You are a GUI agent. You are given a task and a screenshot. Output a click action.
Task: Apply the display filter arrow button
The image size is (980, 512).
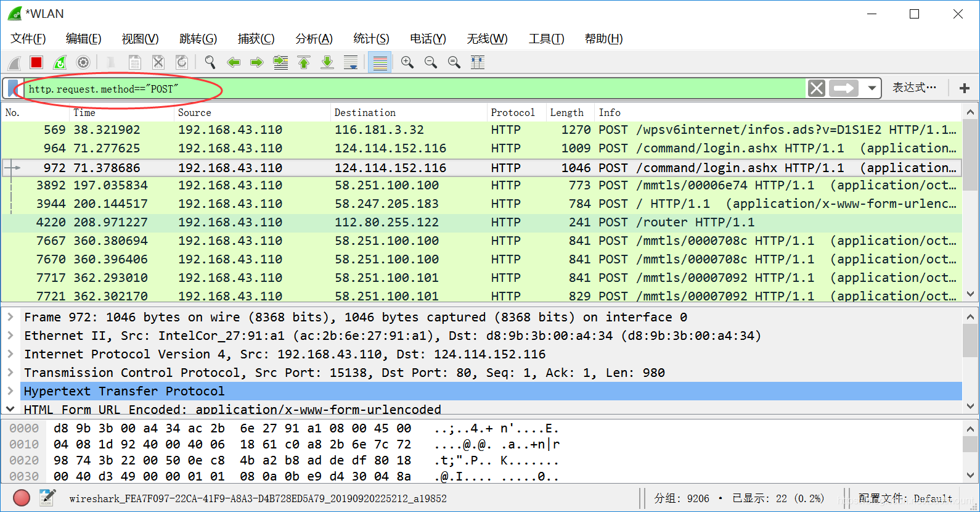[844, 88]
